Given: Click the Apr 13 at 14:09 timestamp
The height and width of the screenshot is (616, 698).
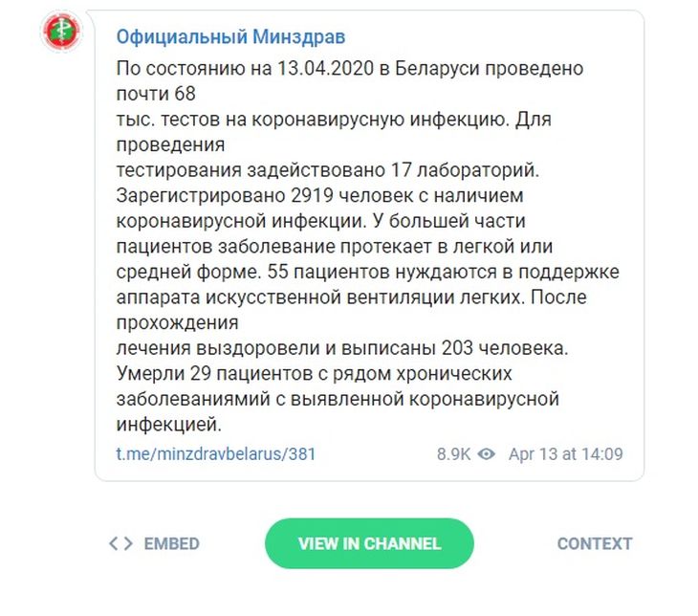Looking at the screenshot, I should click(566, 453).
